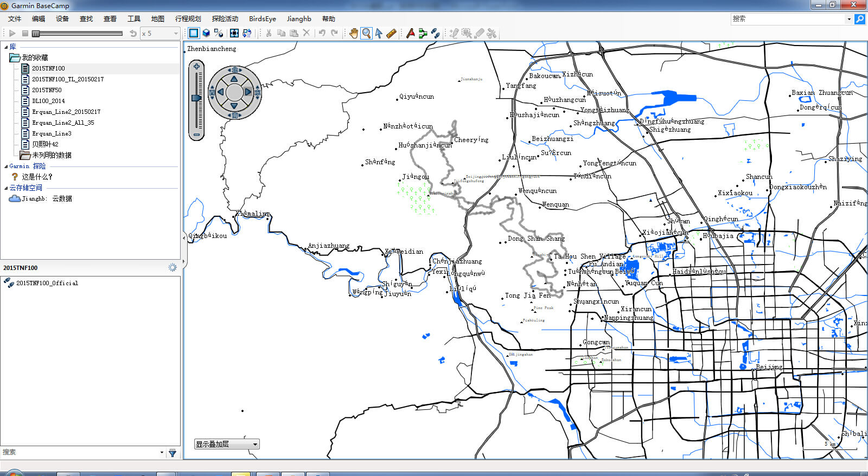Image resolution: width=868 pixels, height=476 pixels.
Task: Click the 2D/3D split view icon
Action: pos(219,33)
